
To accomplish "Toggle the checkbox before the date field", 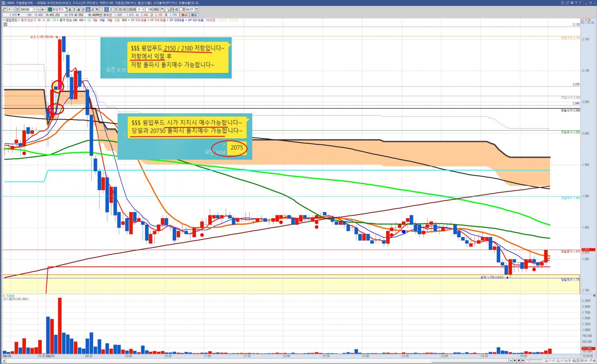I will [x=181, y=10].
